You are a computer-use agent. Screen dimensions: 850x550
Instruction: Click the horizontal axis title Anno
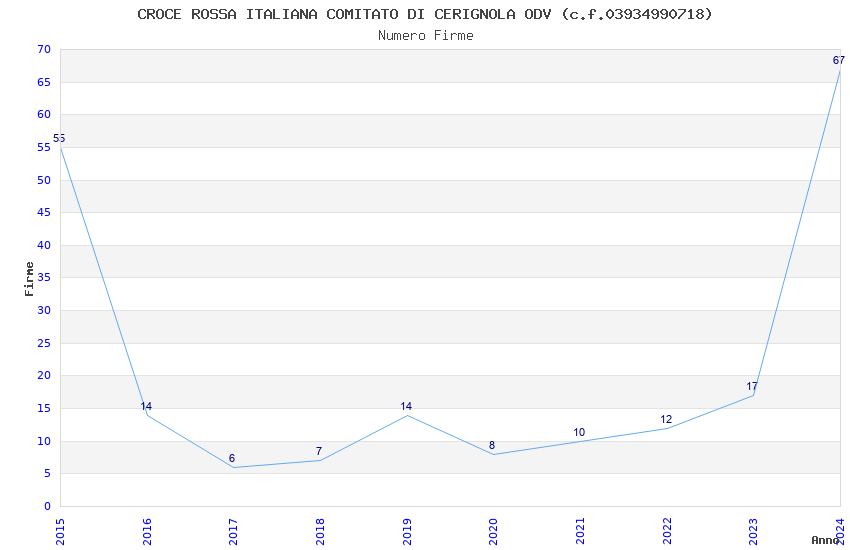click(825, 540)
